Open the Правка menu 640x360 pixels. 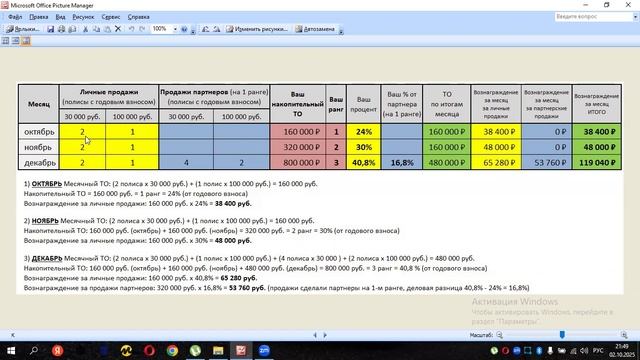tap(39, 17)
